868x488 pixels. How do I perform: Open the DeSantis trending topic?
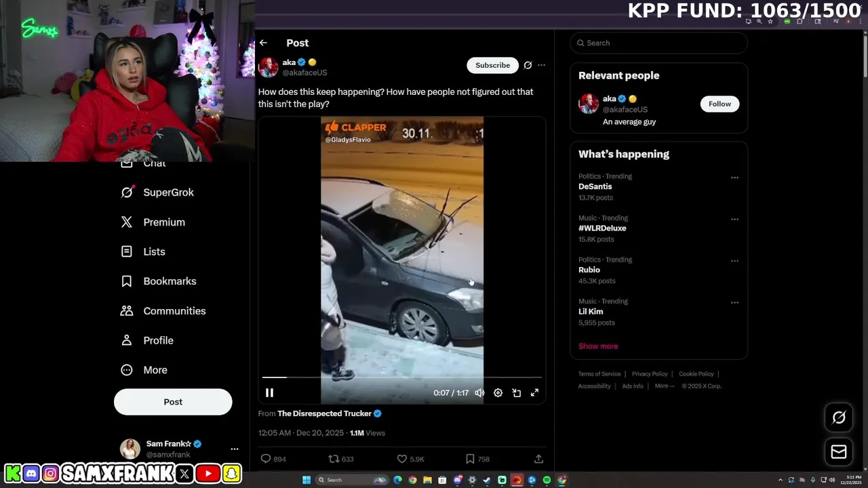point(595,186)
